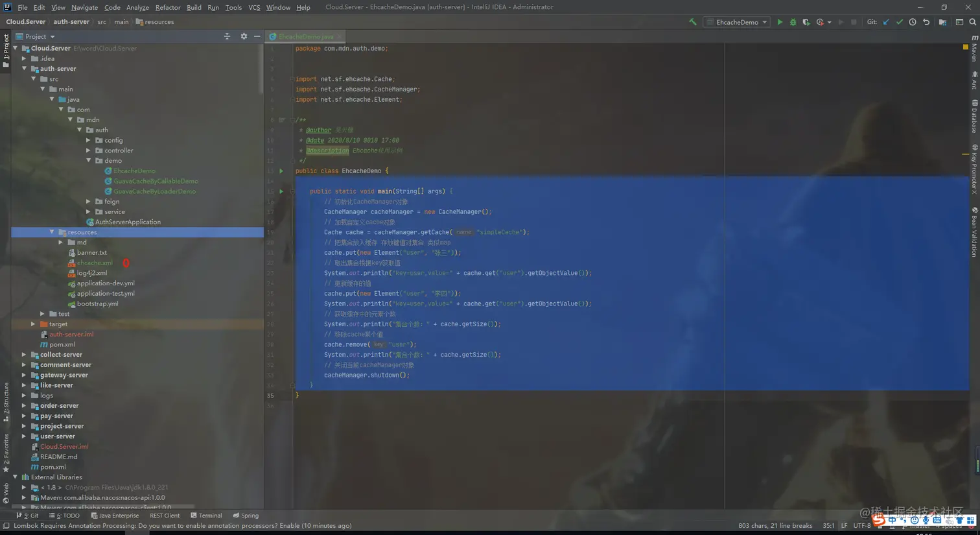
Task: Open the EhcacheDemo run configuration dropdown
Action: (x=738, y=22)
